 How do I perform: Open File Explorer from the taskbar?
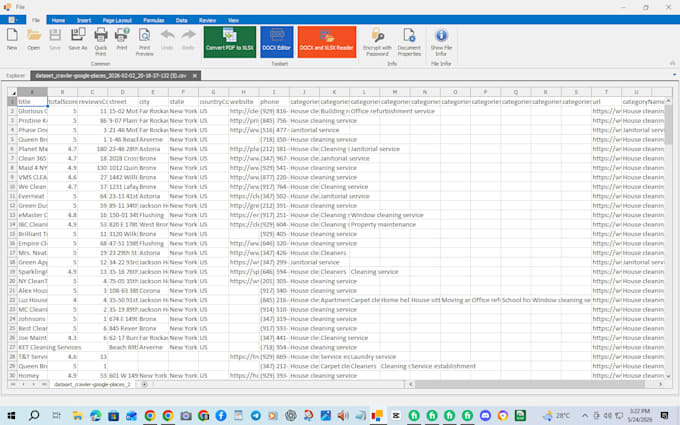click(x=78, y=415)
